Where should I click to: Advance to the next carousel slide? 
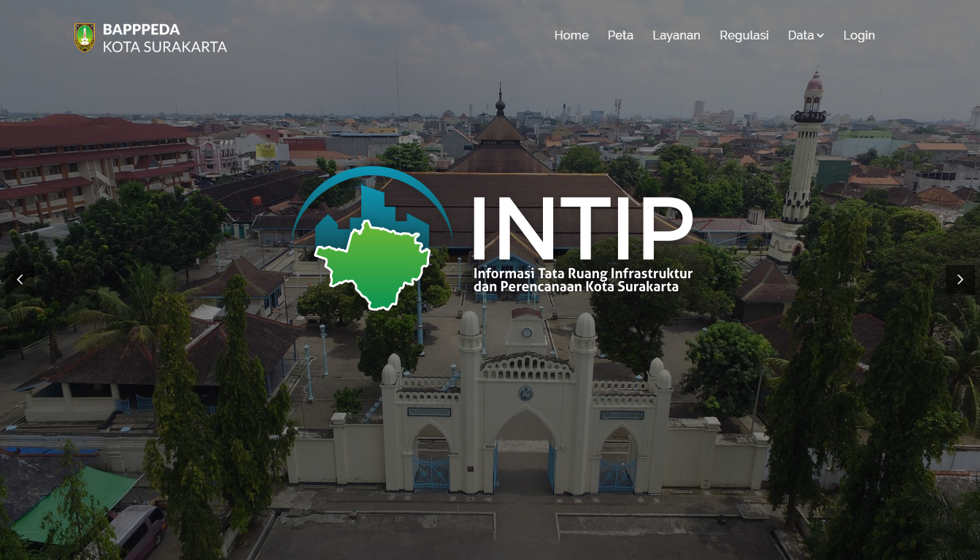click(x=960, y=280)
